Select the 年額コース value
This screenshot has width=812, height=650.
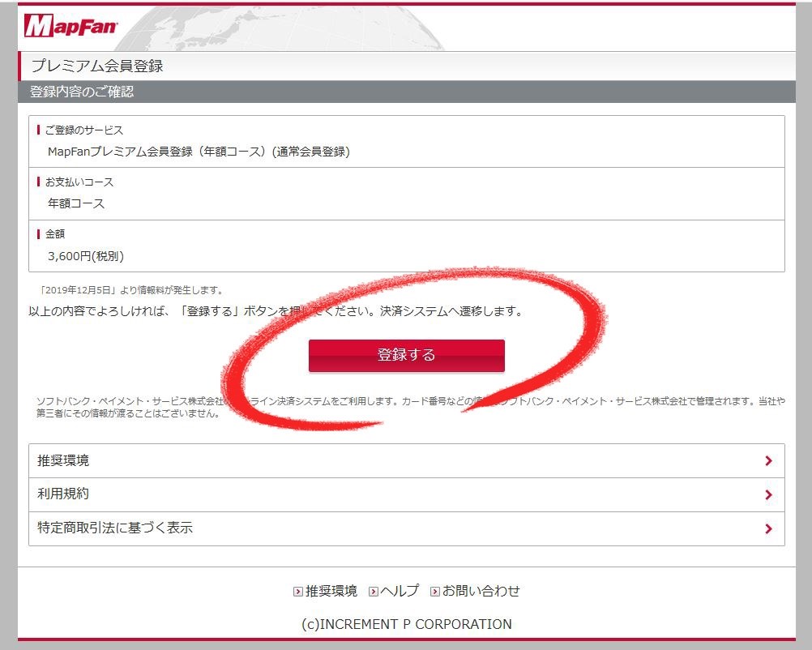[x=76, y=203]
